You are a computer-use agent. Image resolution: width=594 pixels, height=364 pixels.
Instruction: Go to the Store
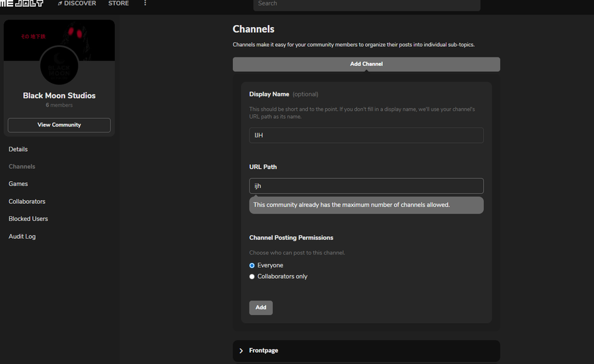[119, 3]
